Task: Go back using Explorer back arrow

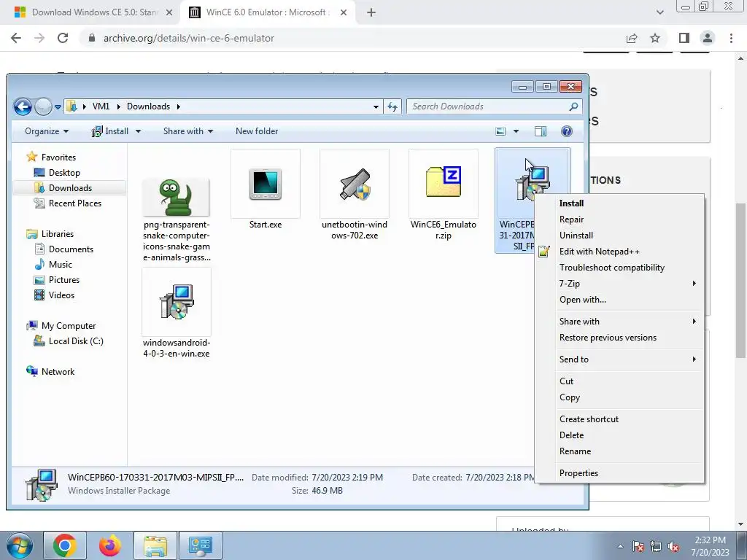Action: [x=23, y=106]
